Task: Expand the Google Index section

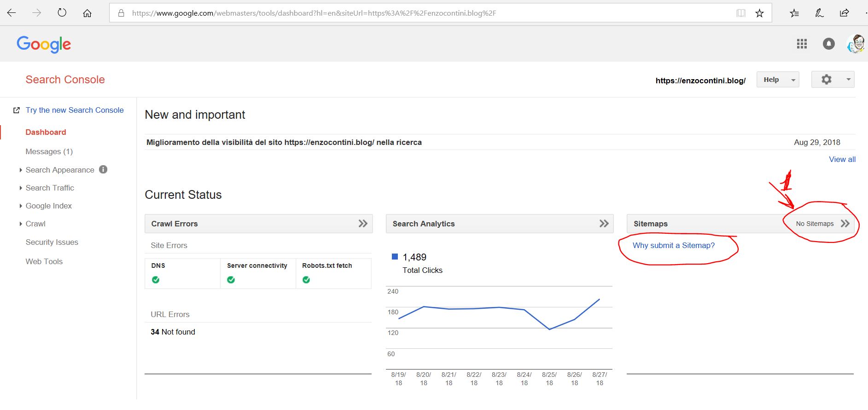Action: [48, 206]
